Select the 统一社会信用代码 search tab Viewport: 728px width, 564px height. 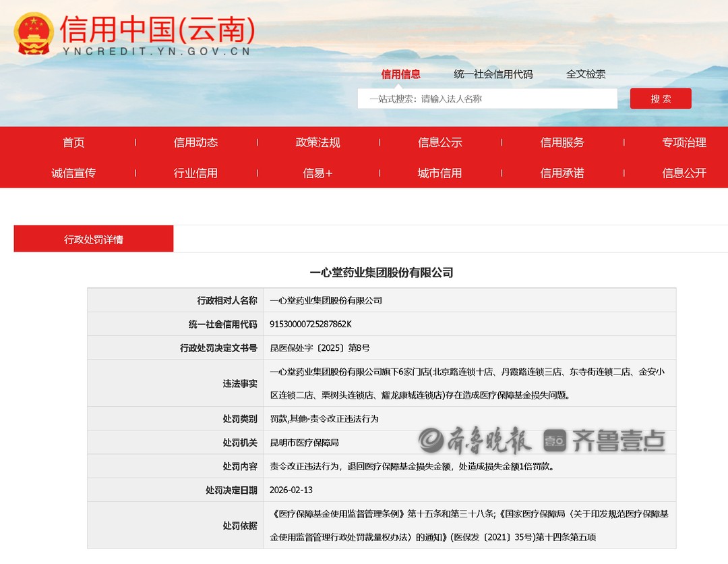[x=493, y=74]
